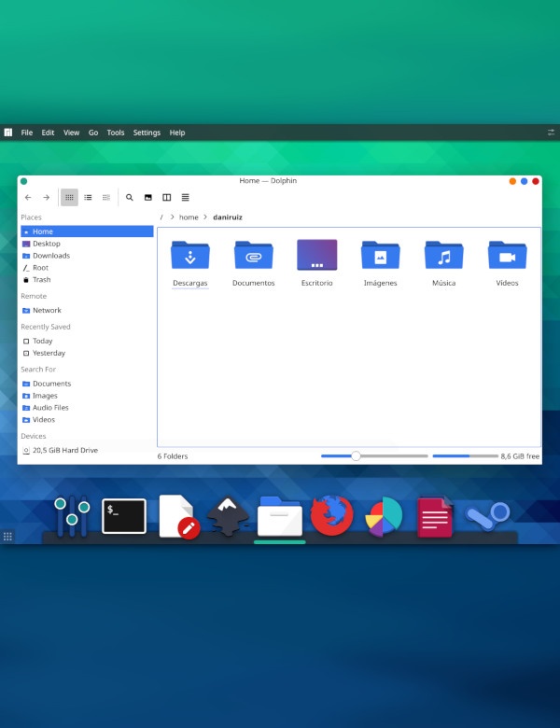Switch to icons view mode
560x728 pixels.
click(69, 197)
